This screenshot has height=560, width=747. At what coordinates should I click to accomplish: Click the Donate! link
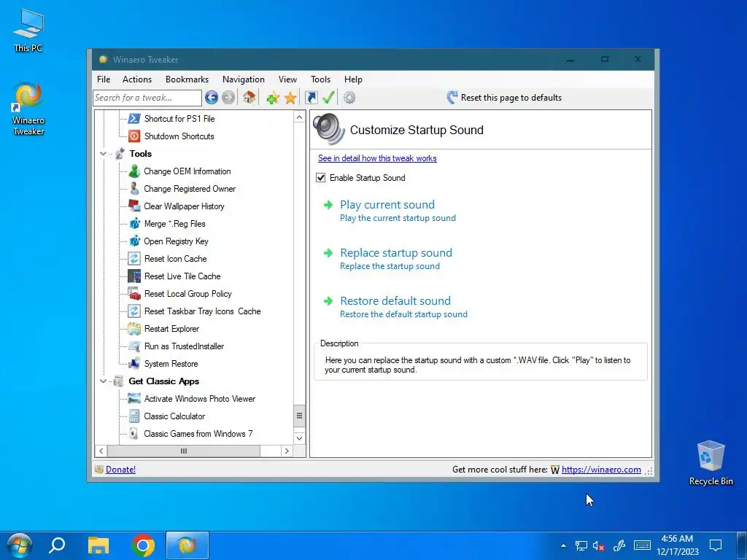120,470
